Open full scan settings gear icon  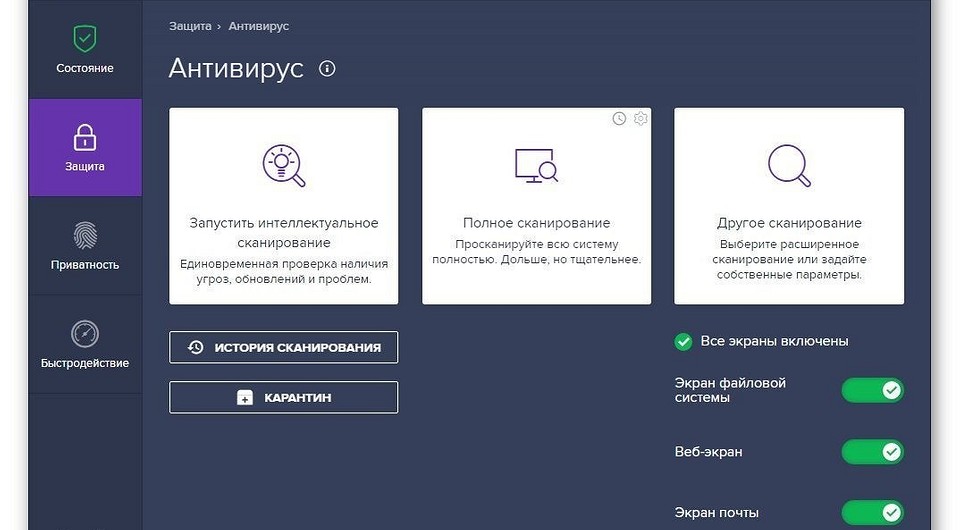coord(640,118)
